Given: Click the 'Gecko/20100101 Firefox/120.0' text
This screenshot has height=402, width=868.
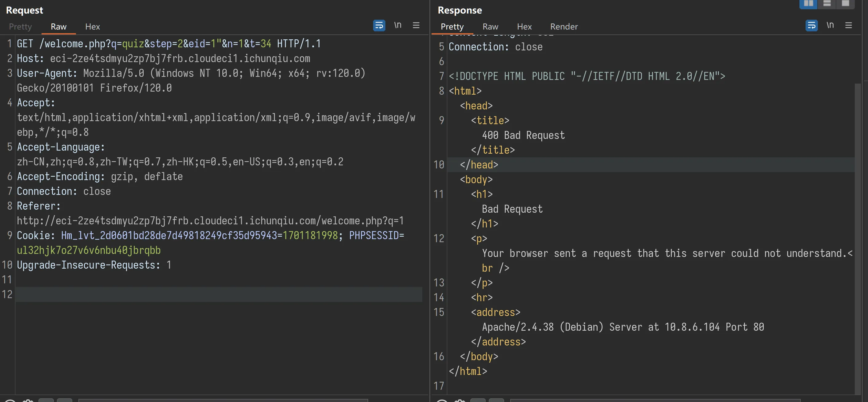Looking at the screenshot, I should (x=94, y=88).
